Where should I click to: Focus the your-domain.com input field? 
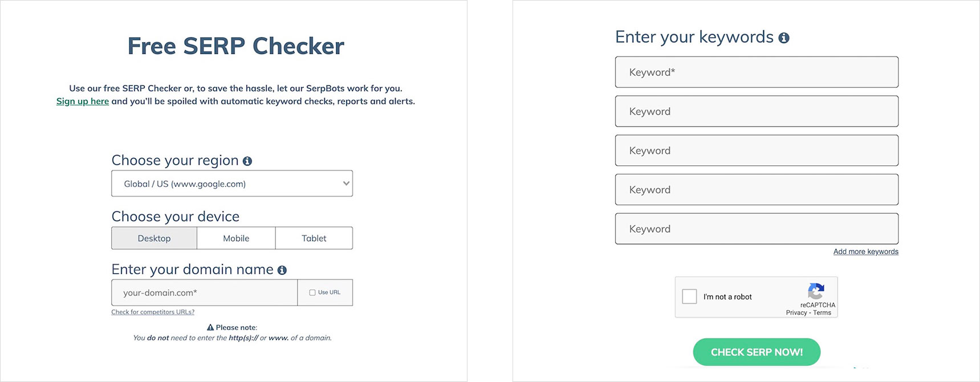pyautogui.click(x=205, y=292)
